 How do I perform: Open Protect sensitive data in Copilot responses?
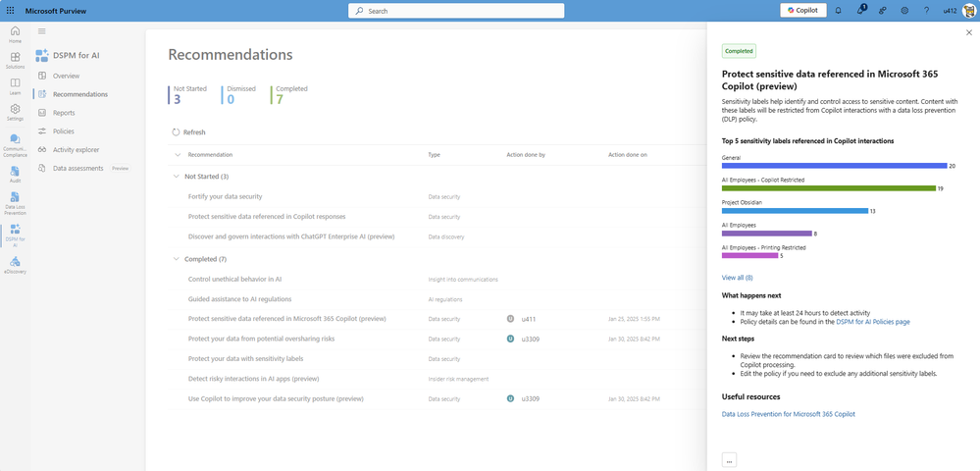click(x=267, y=217)
